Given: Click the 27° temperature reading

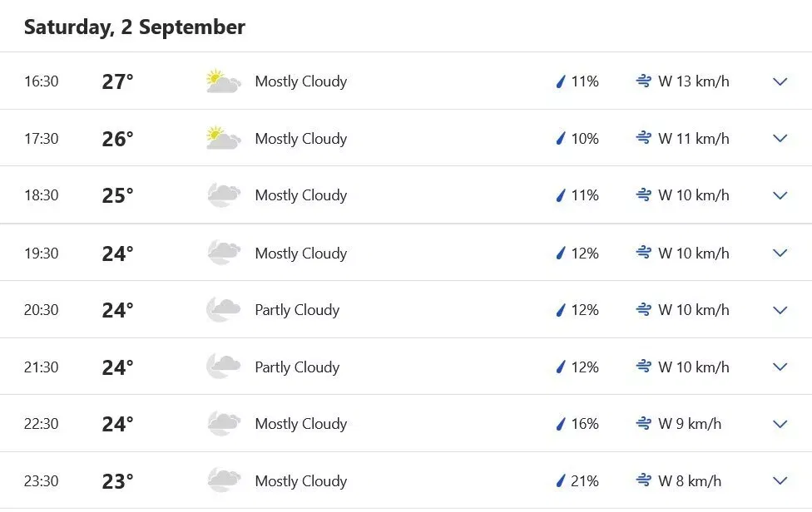Looking at the screenshot, I should click(118, 81).
